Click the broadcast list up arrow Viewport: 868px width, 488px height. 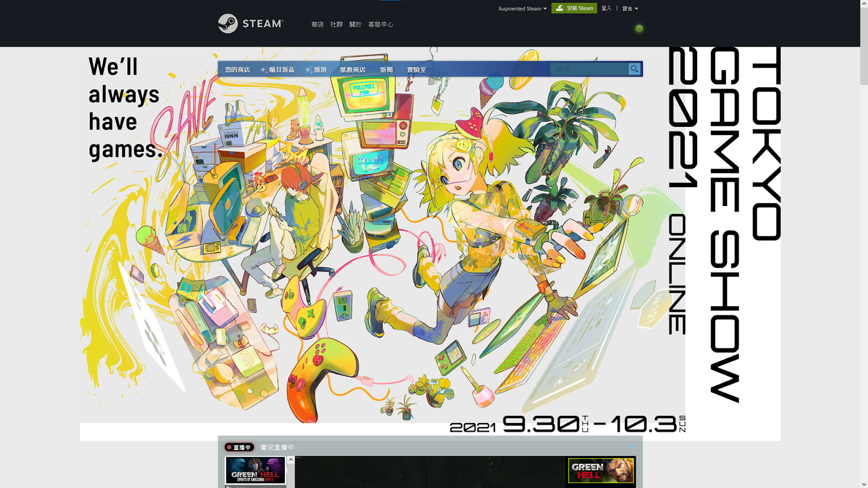point(291,460)
